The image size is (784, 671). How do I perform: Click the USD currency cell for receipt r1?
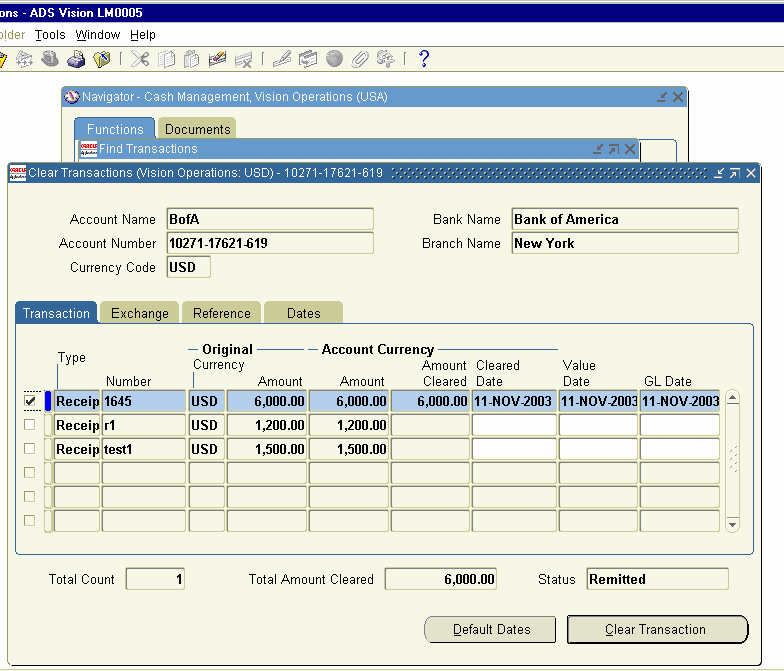(206, 425)
